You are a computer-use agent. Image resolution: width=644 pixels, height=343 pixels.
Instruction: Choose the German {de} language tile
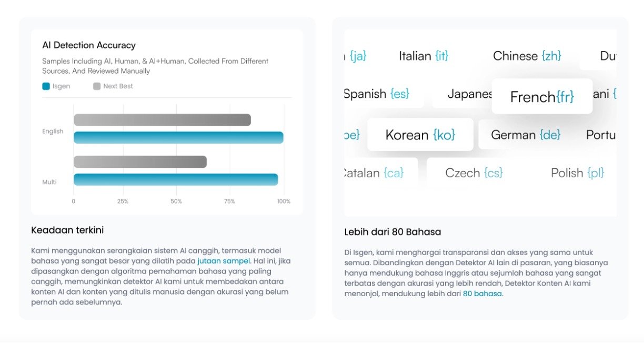[x=526, y=135]
